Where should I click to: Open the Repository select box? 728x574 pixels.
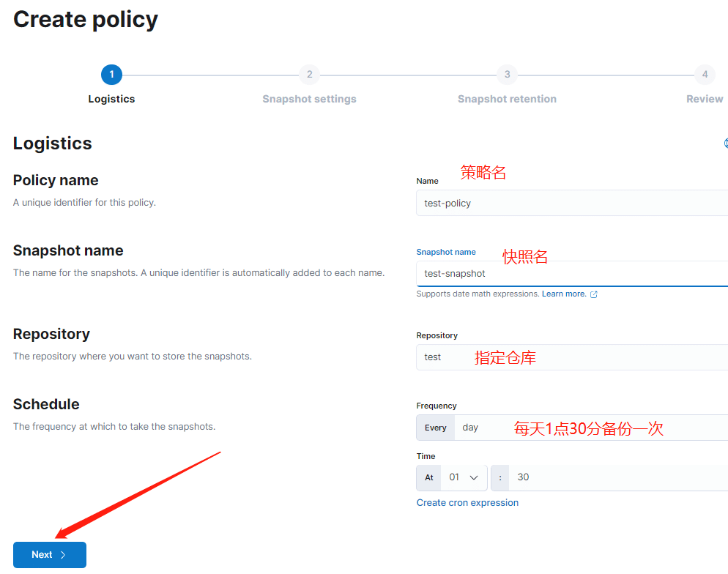click(572, 357)
